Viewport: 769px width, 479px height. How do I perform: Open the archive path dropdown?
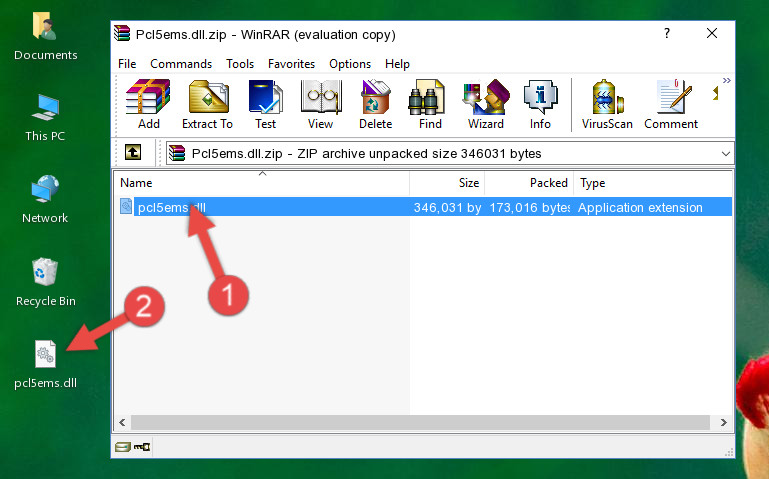726,153
